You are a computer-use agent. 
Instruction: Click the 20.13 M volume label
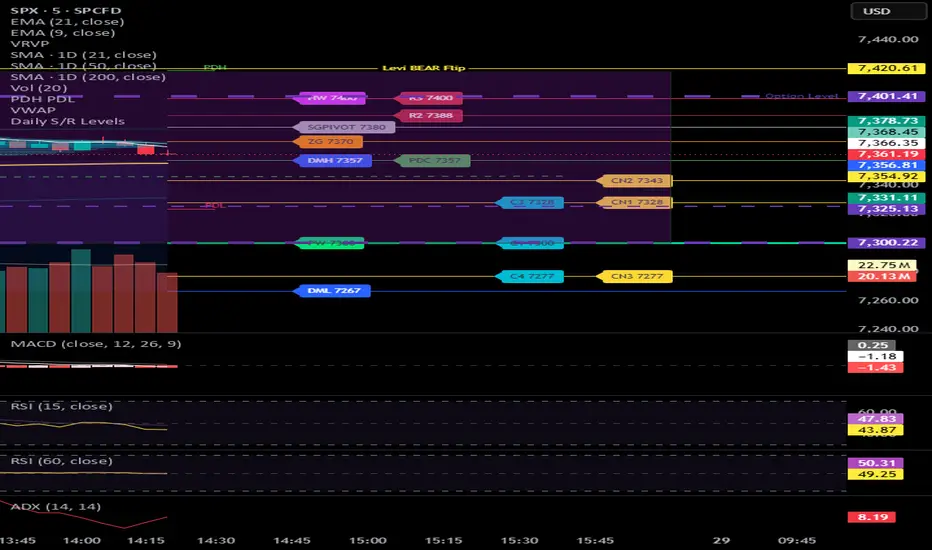pyautogui.click(x=882, y=276)
